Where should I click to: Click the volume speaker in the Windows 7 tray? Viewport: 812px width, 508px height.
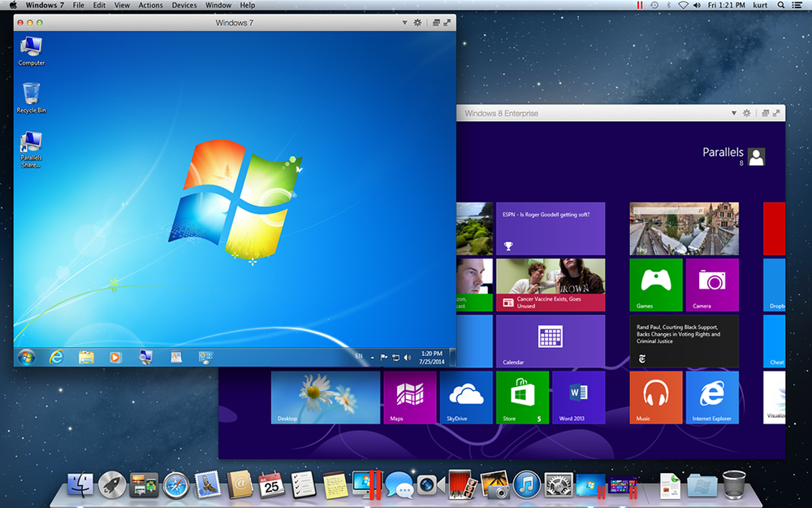pos(407,357)
